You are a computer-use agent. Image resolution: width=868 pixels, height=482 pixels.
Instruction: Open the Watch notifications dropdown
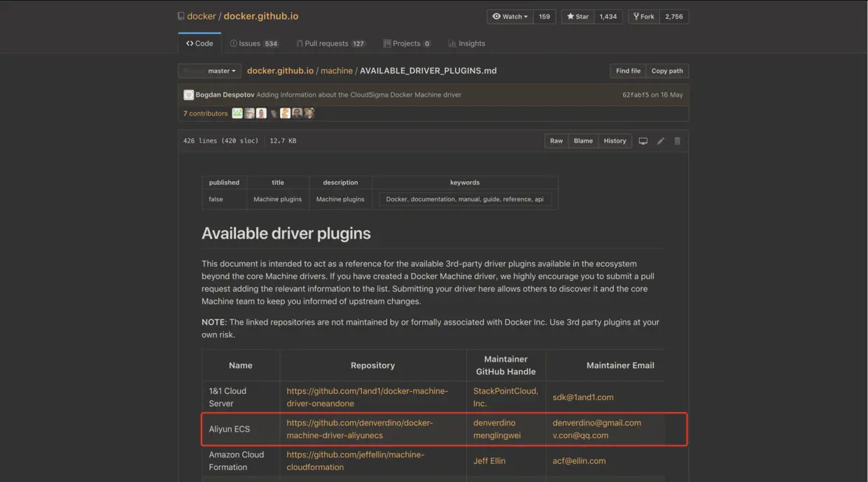tap(510, 17)
